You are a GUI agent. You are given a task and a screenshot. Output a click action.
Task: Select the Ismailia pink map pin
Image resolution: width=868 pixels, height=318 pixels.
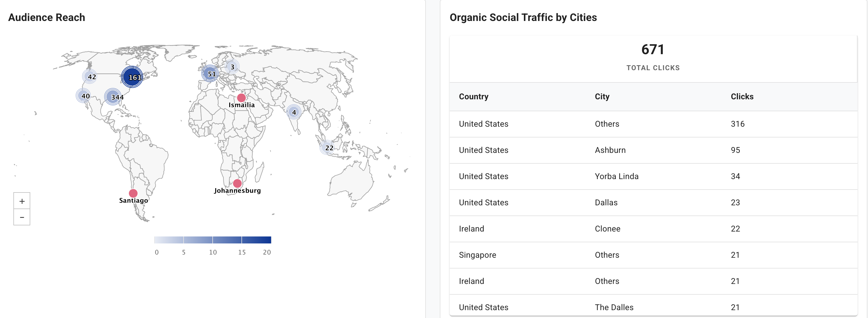[x=241, y=98]
